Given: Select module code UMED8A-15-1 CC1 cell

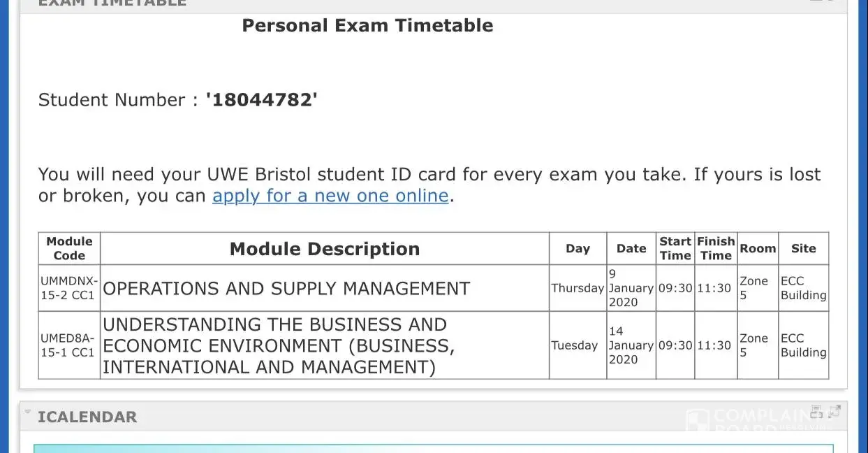Looking at the screenshot, I should 69,345.
